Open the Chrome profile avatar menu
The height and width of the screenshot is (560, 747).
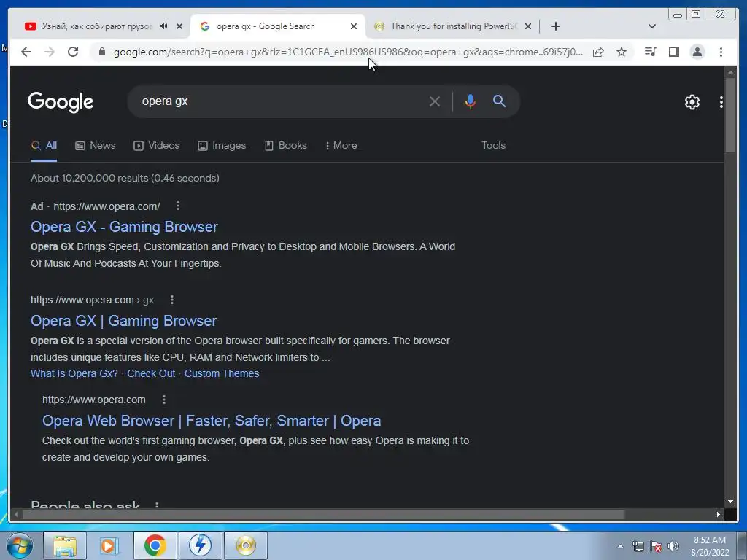[x=697, y=52]
